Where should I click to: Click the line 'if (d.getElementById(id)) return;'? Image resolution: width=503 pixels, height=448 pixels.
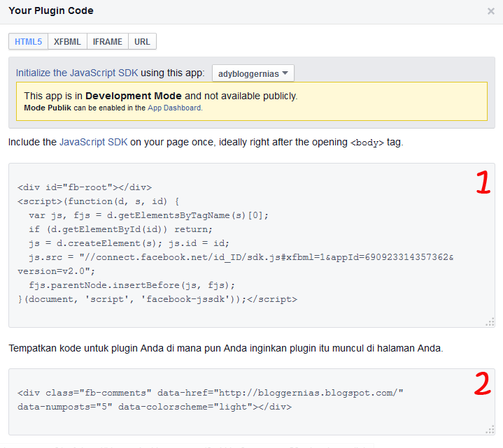(120, 229)
